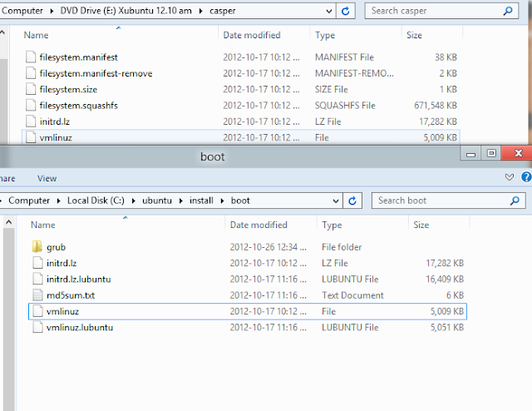Sort boot window by Size column
Viewport: 532px width, 411px height.
point(421,225)
